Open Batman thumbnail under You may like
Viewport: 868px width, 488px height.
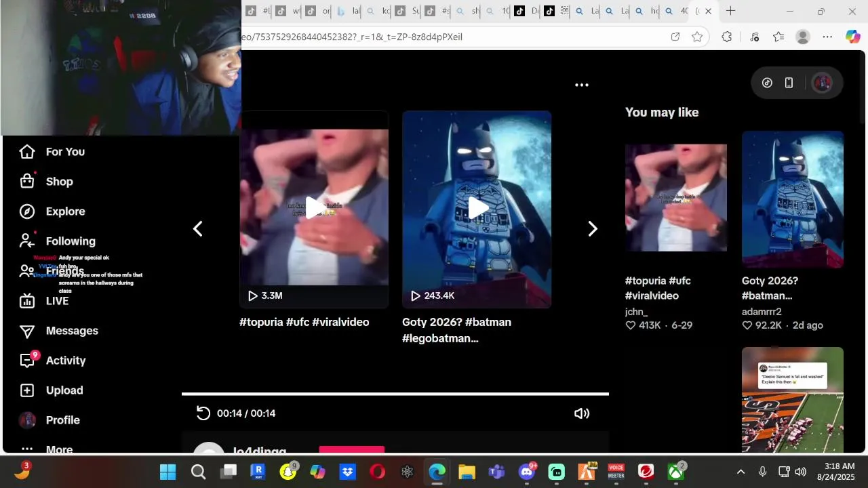click(x=793, y=198)
